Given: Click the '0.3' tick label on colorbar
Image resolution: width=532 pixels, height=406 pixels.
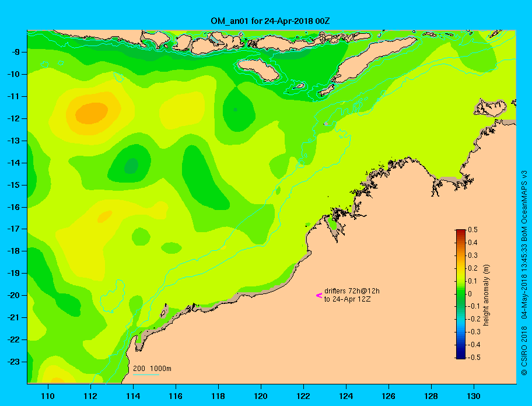Looking at the screenshot, I should (473, 256).
